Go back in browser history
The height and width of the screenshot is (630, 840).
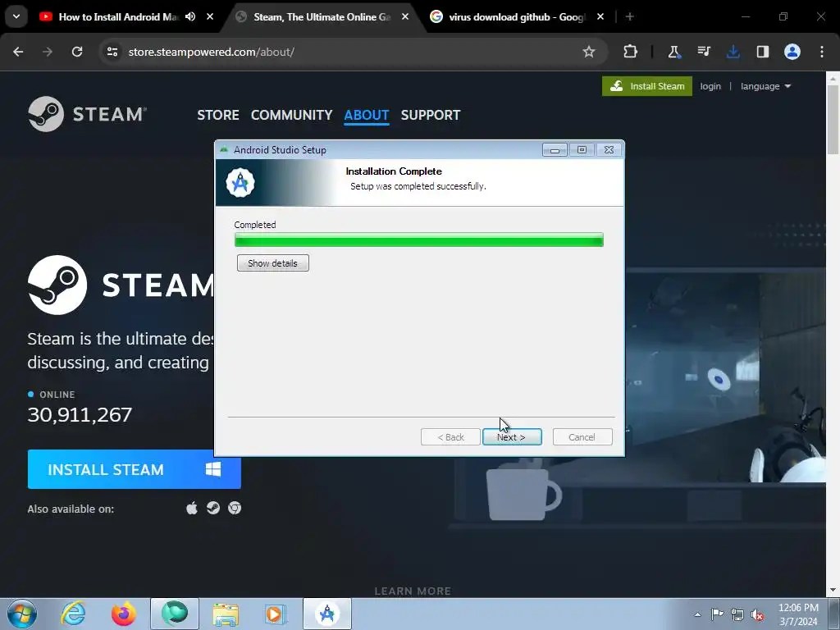(x=18, y=52)
